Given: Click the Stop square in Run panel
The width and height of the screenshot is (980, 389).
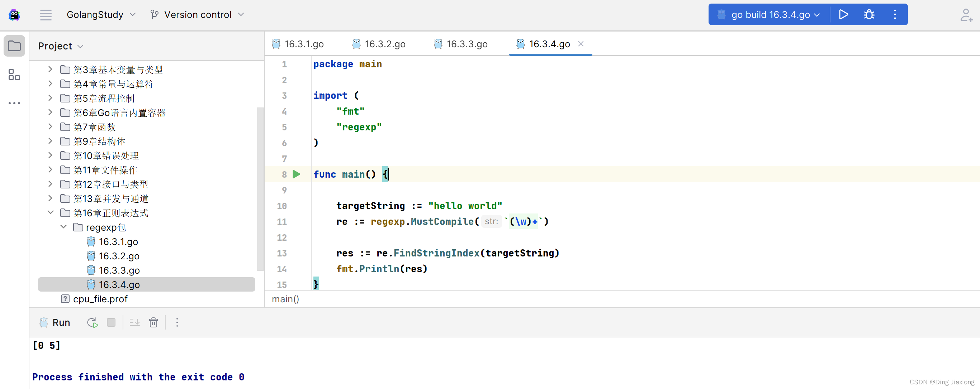Looking at the screenshot, I should click(x=111, y=322).
